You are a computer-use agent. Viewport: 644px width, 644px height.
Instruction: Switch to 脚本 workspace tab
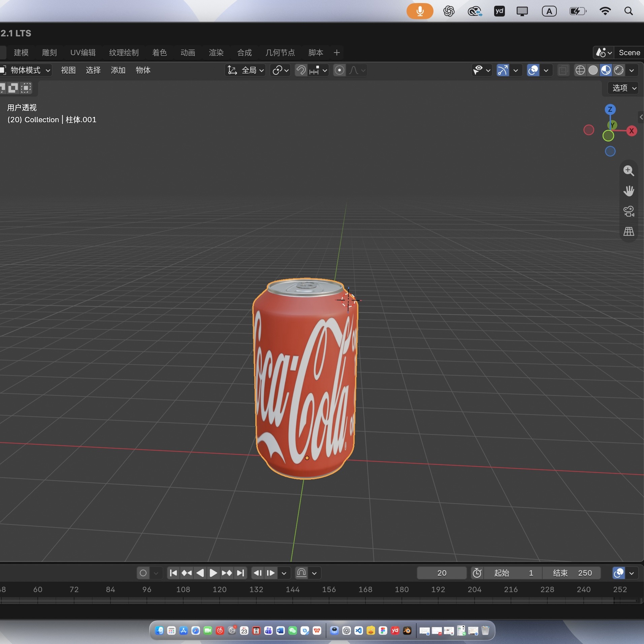coord(316,53)
